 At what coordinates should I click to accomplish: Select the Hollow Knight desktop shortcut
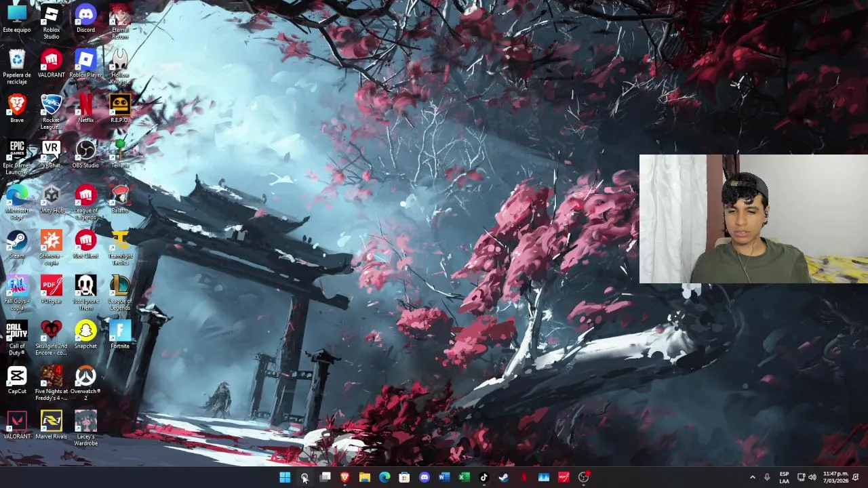coord(120,66)
